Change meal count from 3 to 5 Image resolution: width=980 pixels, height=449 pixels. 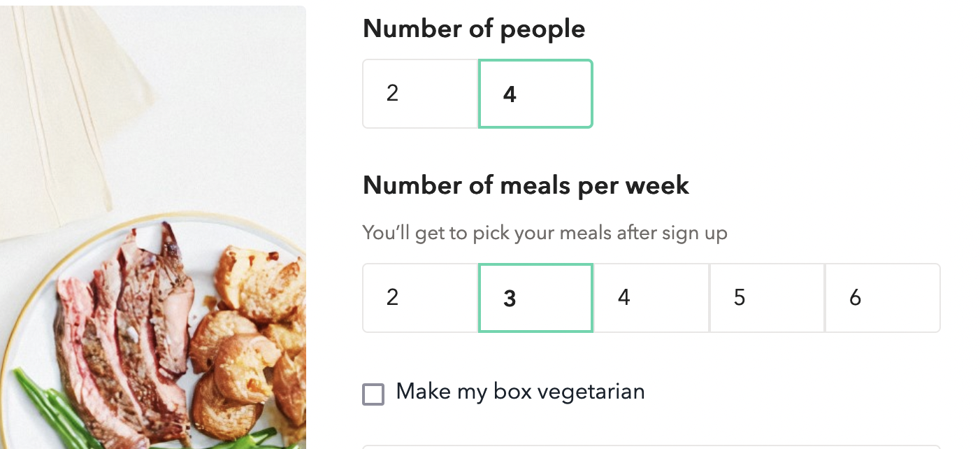(x=767, y=297)
